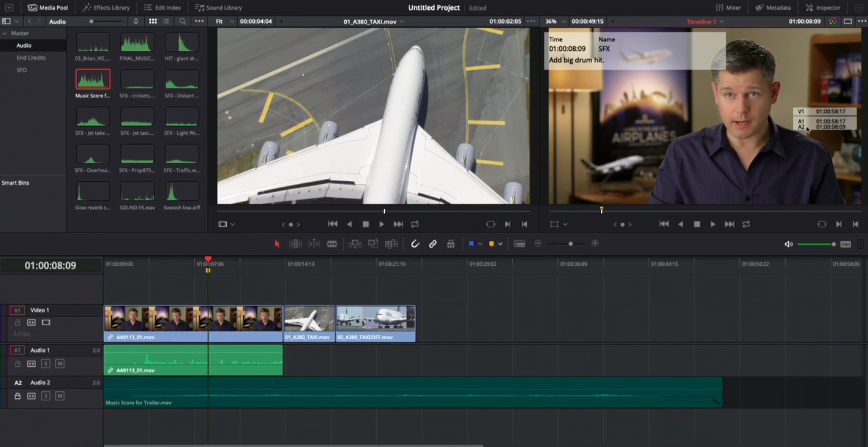This screenshot has width=868, height=447.
Task: Jump to first frame in timeline viewer
Action: 664,224
